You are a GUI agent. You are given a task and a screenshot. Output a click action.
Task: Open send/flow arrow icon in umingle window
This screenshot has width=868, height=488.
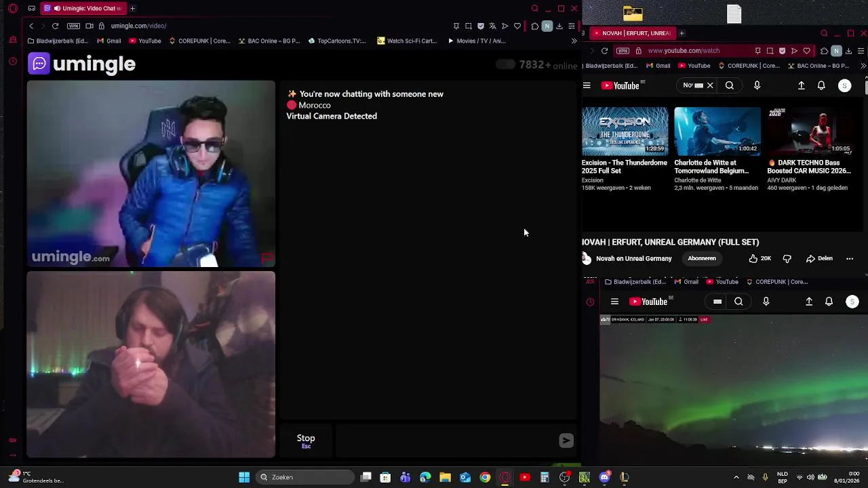505,26
